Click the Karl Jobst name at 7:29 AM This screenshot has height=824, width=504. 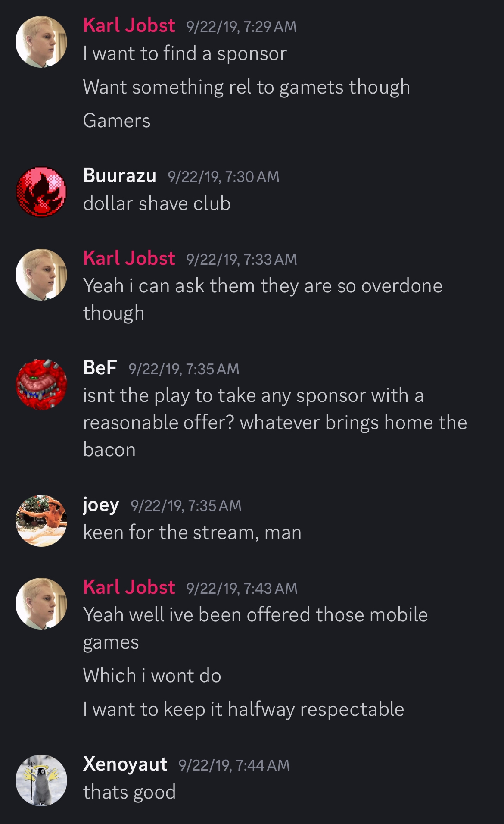point(129,25)
